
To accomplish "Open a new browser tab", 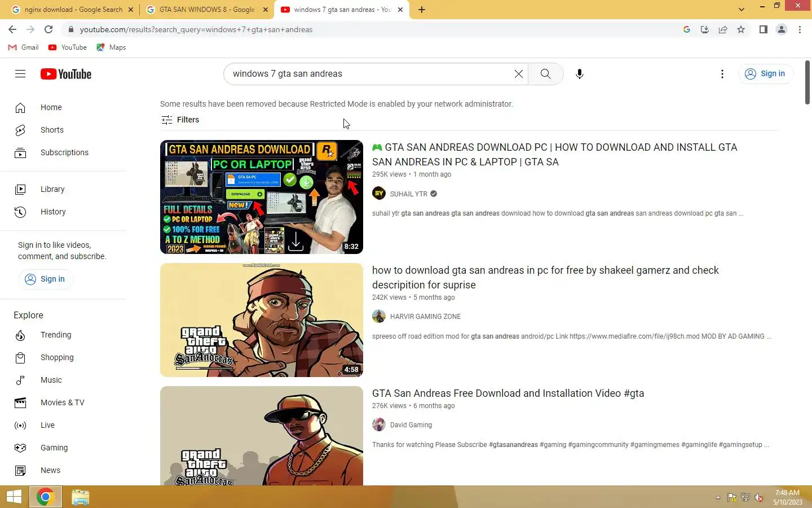I will click(x=422, y=10).
